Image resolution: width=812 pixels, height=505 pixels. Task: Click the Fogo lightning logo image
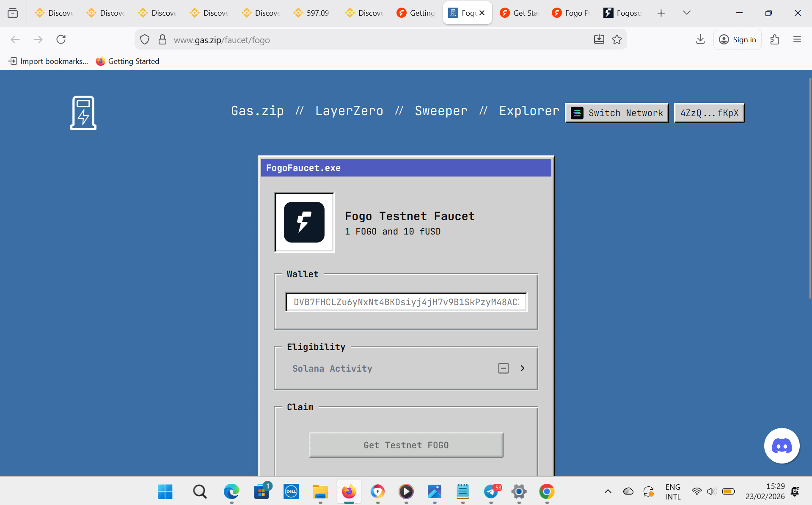point(304,222)
